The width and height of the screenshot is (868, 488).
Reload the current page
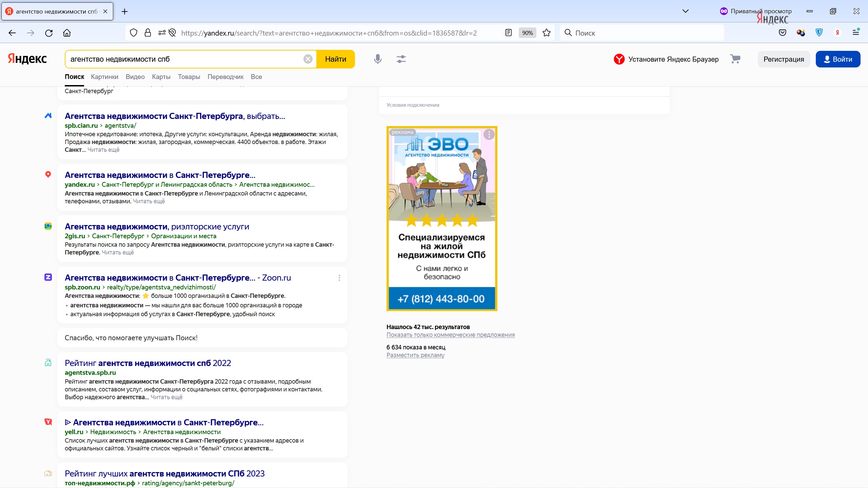(49, 33)
